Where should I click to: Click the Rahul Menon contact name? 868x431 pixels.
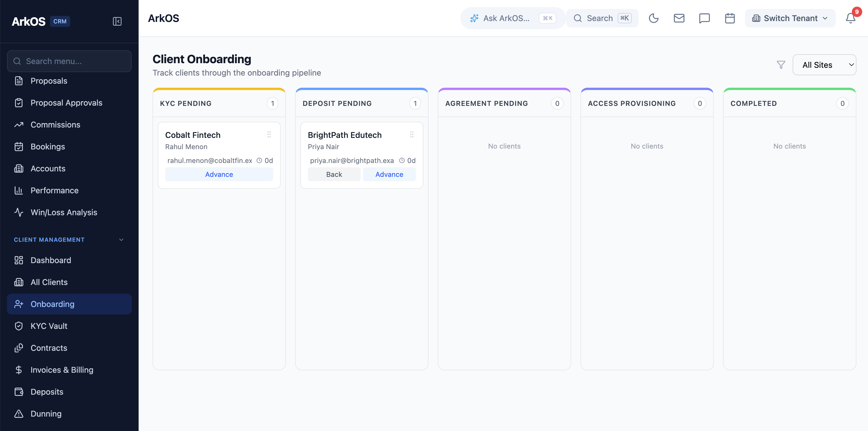pos(186,147)
